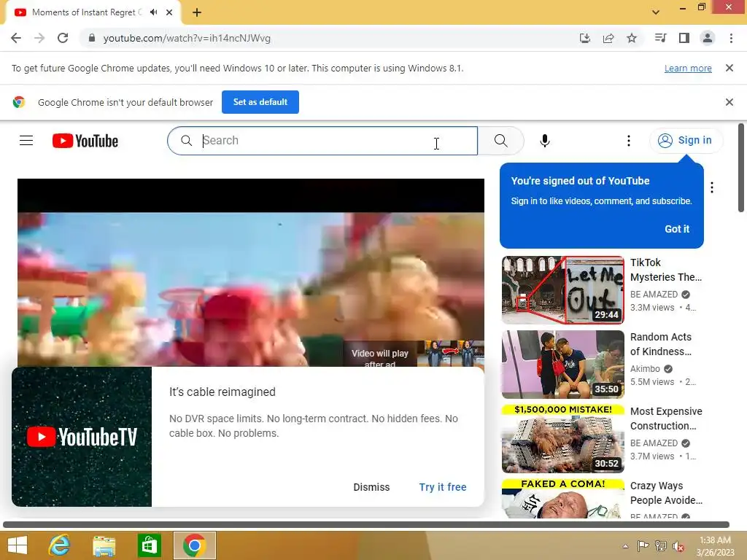Open the Chrome profile avatar
Image resolution: width=747 pixels, height=560 pixels.
pos(708,38)
